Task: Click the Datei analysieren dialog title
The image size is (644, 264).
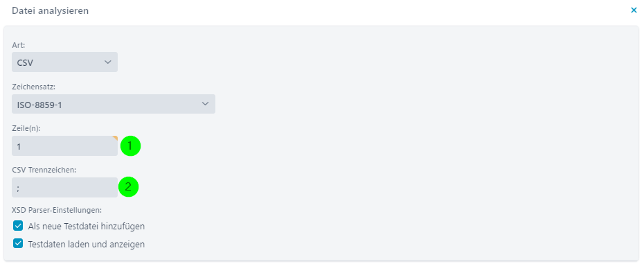Action: [x=50, y=10]
